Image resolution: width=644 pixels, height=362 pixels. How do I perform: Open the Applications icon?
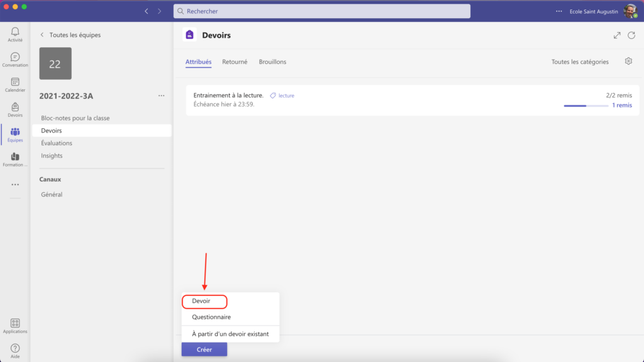coord(15,325)
